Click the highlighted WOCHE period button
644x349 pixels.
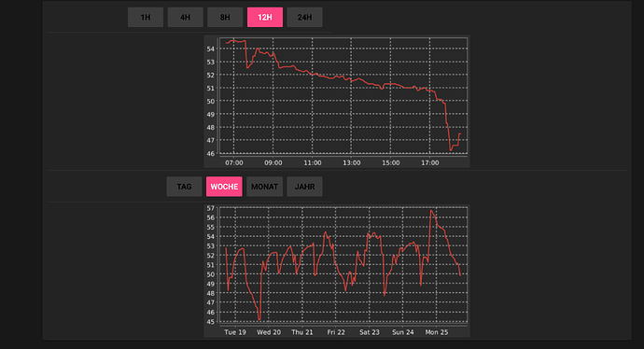click(x=224, y=187)
